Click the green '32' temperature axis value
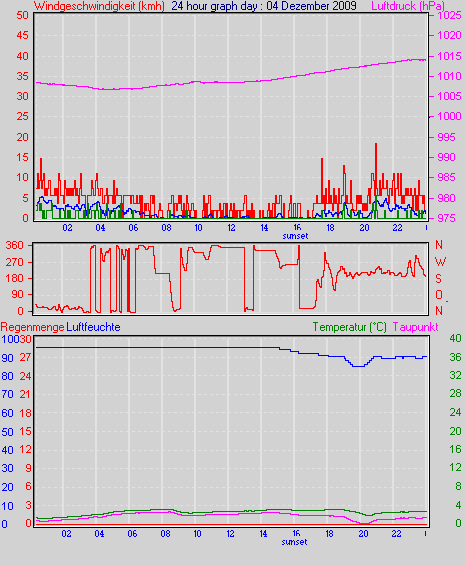Viewport: 465px width, 566px height. coord(455,376)
